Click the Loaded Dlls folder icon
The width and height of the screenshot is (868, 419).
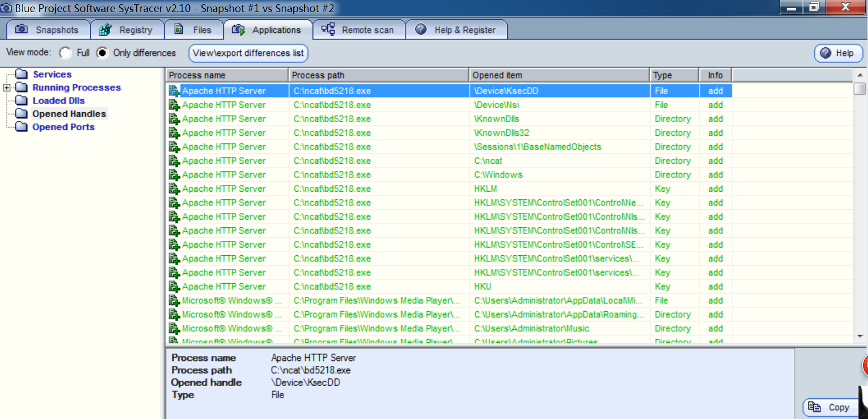pos(22,100)
